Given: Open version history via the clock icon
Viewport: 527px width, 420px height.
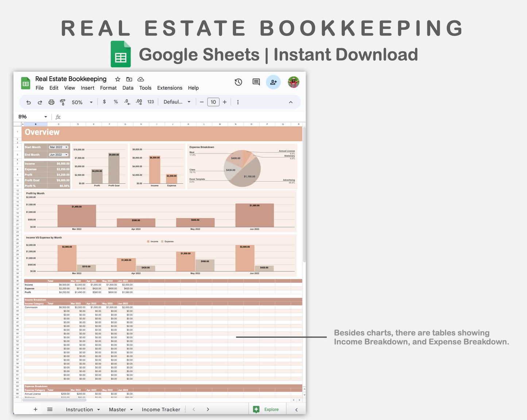Looking at the screenshot, I should point(238,82).
